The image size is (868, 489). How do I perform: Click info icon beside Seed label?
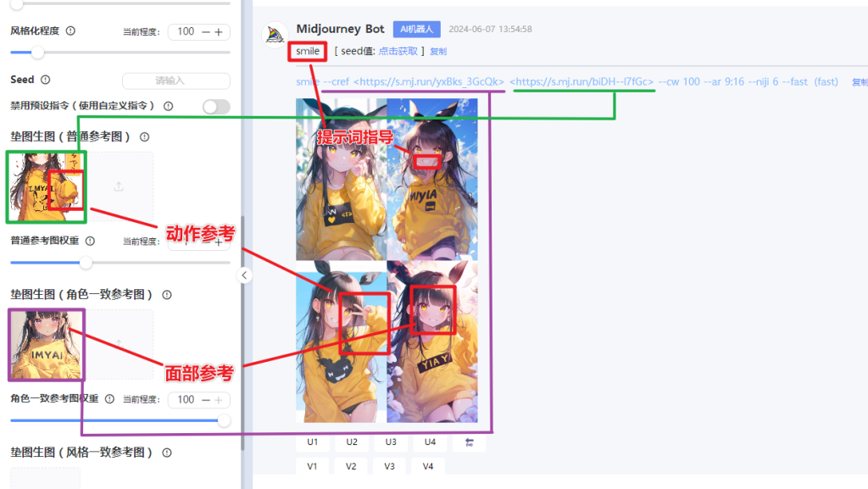point(46,80)
